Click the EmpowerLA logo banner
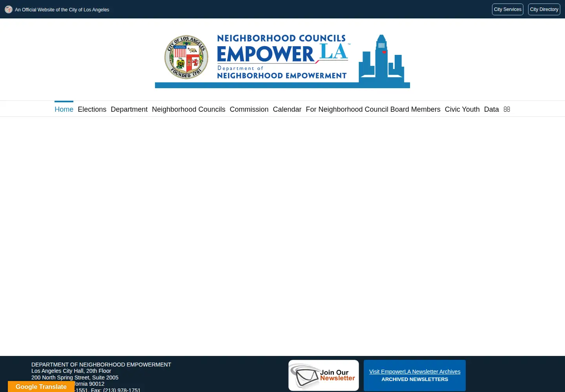 282,61
